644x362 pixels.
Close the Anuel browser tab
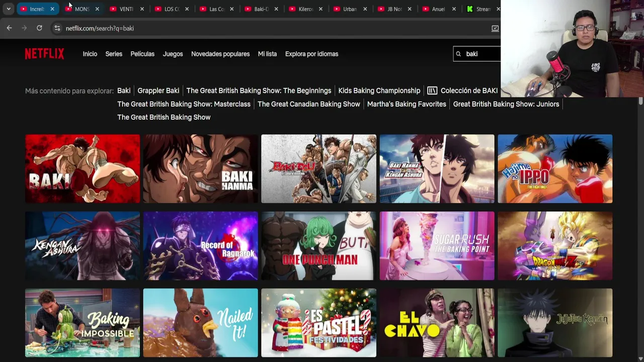click(454, 9)
